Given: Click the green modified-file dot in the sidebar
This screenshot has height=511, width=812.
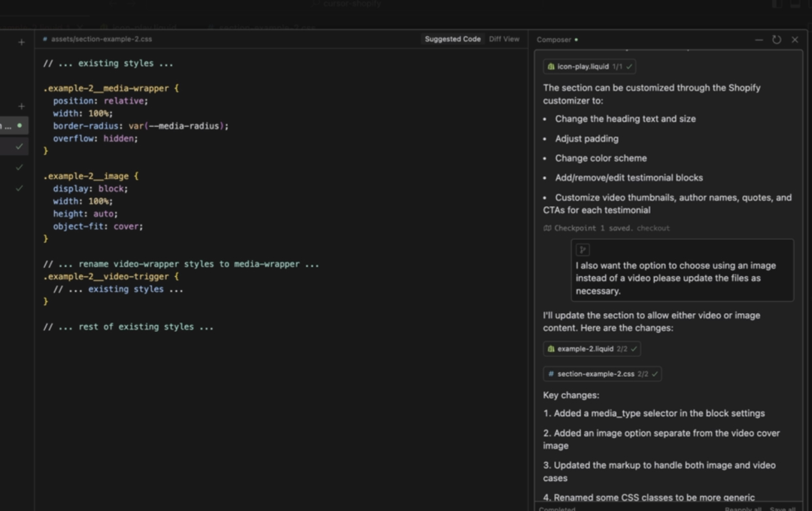Looking at the screenshot, I should point(20,125).
